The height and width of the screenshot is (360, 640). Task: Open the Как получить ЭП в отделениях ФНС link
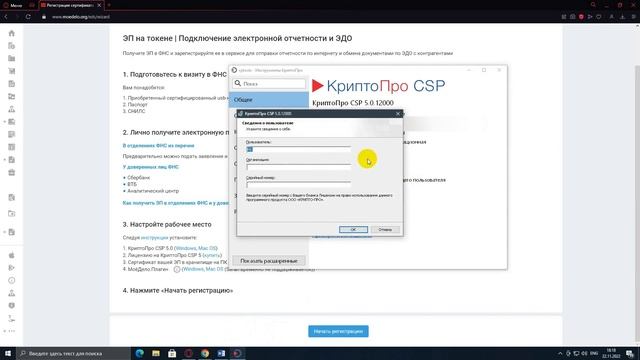tap(176, 203)
